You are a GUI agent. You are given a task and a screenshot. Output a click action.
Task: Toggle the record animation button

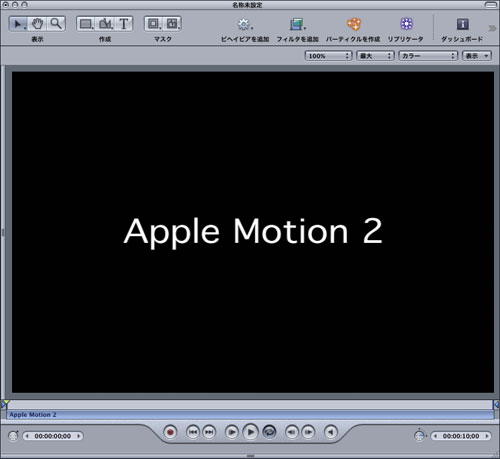tap(170, 432)
